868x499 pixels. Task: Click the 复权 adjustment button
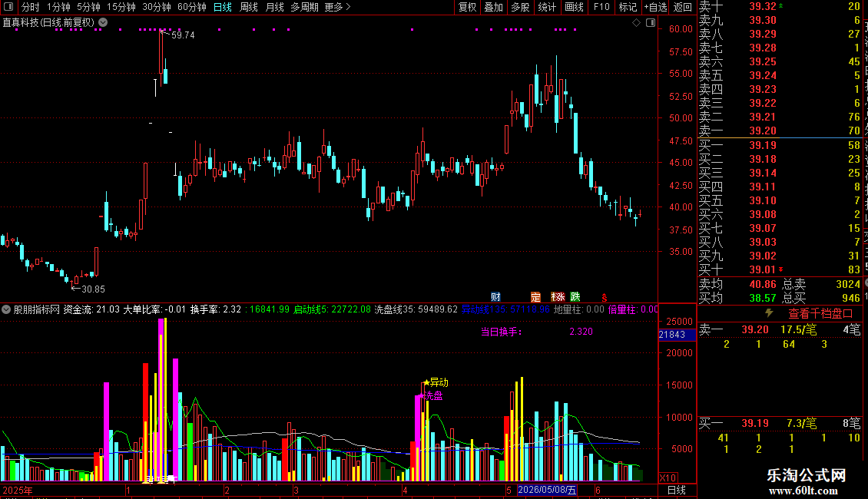click(468, 7)
